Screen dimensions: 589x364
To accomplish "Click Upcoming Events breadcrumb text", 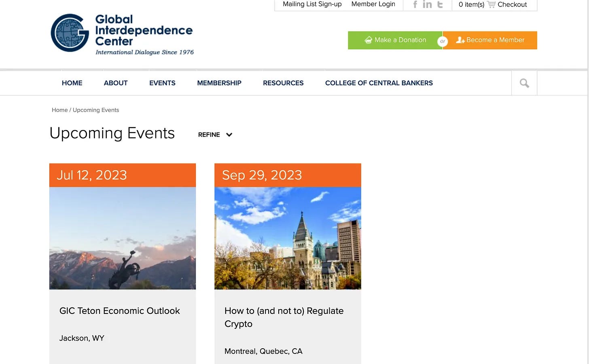I will coord(96,110).
